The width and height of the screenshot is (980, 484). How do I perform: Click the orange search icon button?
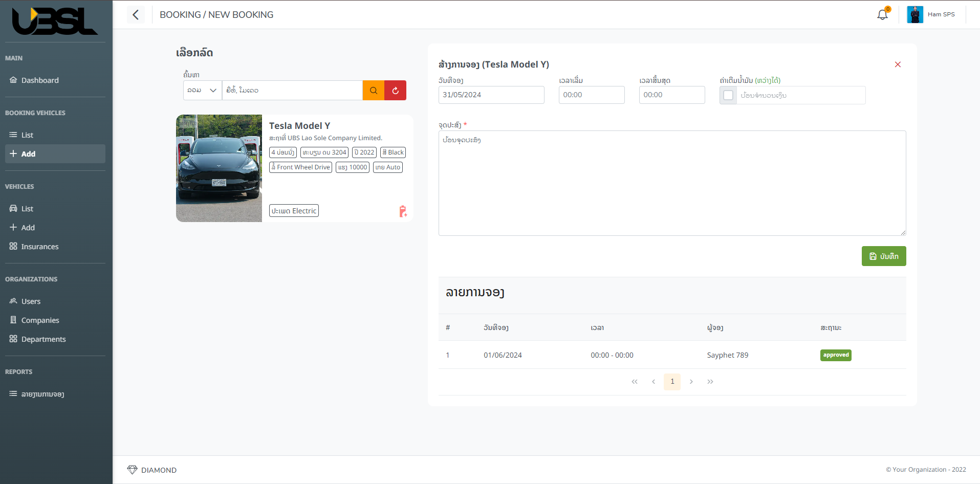374,91
